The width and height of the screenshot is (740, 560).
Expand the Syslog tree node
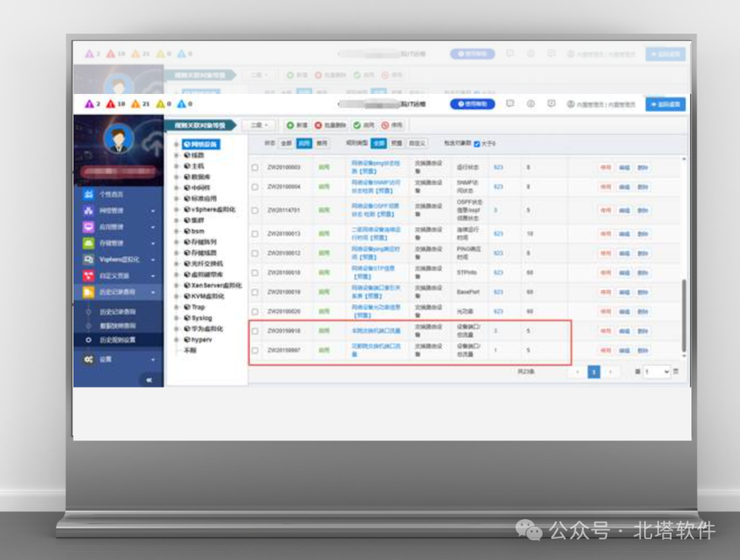pos(176,318)
